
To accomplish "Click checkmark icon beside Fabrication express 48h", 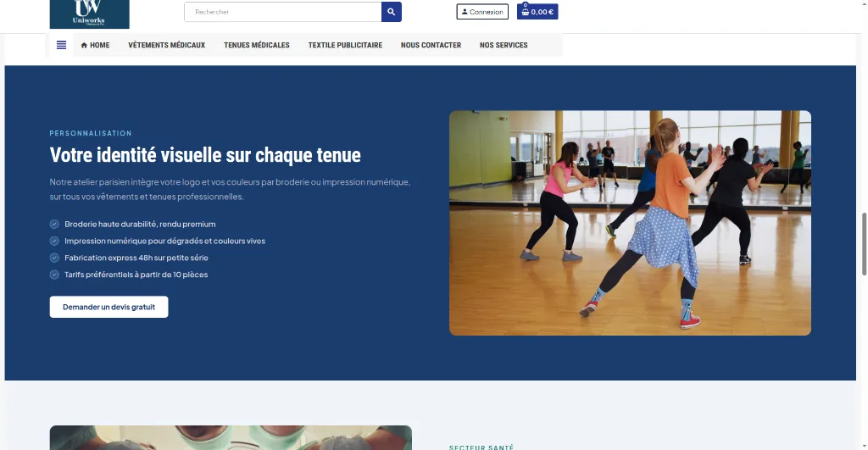I will click(x=54, y=258).
